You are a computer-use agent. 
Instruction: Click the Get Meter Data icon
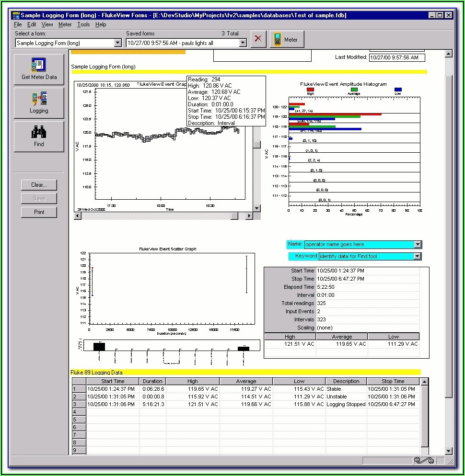(38, 65)
